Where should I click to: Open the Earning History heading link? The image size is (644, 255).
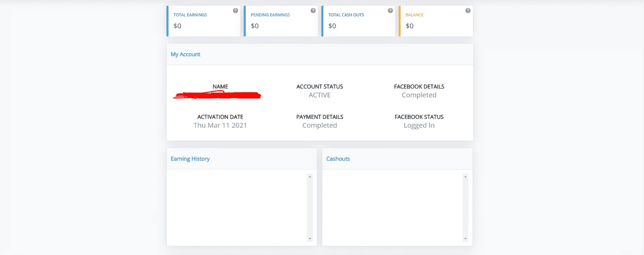(190, 159)
